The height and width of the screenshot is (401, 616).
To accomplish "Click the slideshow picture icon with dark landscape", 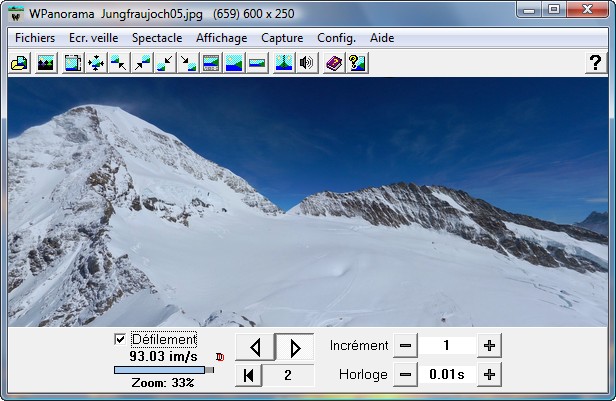I will pos(46,63).
